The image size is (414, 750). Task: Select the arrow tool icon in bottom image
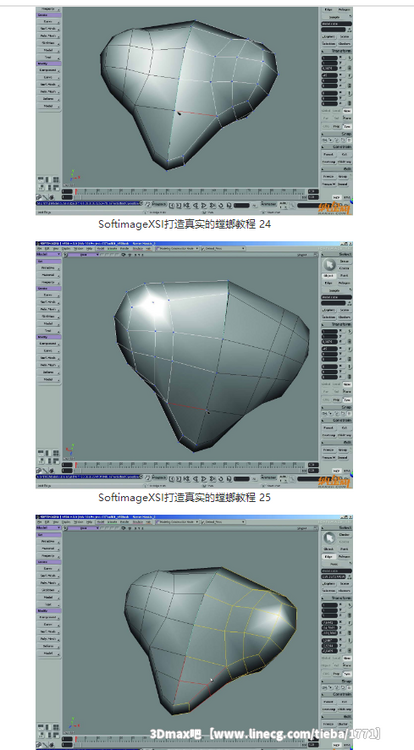click(329, 538)
